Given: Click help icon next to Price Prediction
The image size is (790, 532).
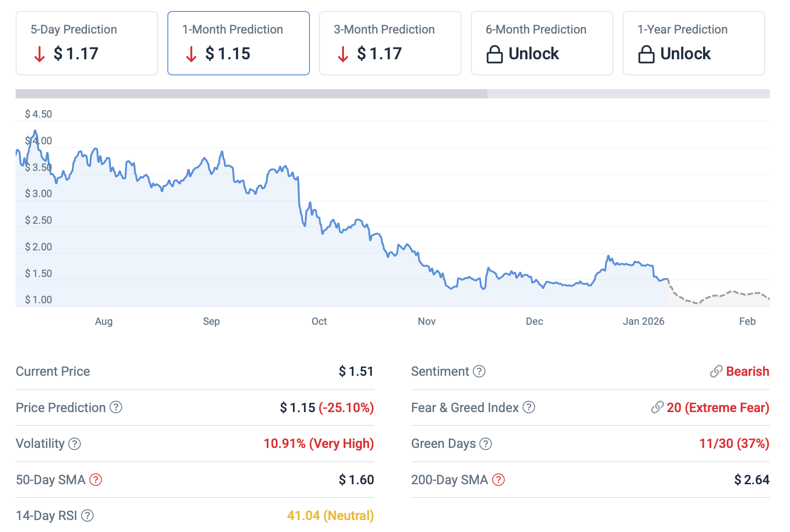Looking at the screenshot, I should [116, 407].
